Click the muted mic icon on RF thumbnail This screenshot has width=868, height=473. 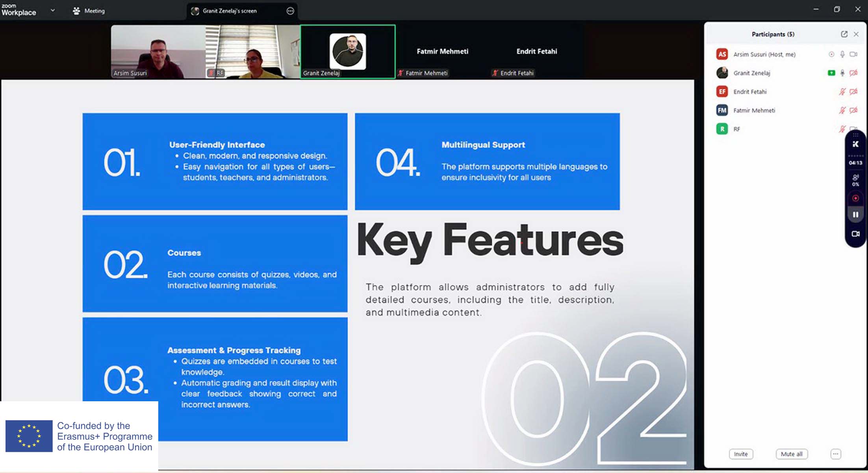(x=211, y=73)
